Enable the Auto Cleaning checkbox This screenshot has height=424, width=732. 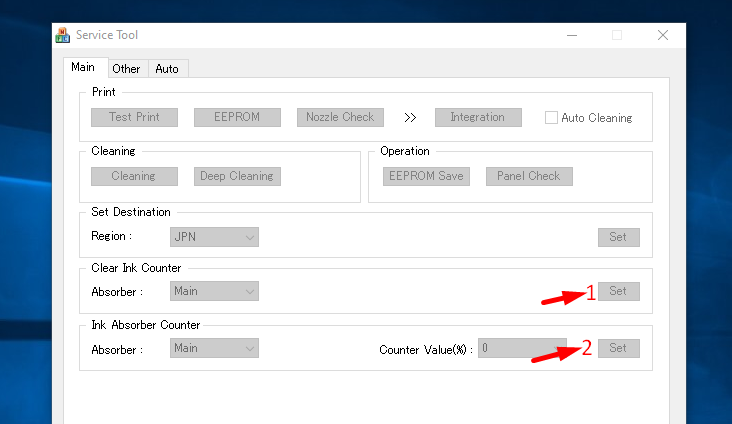click(x=551, y=118)
